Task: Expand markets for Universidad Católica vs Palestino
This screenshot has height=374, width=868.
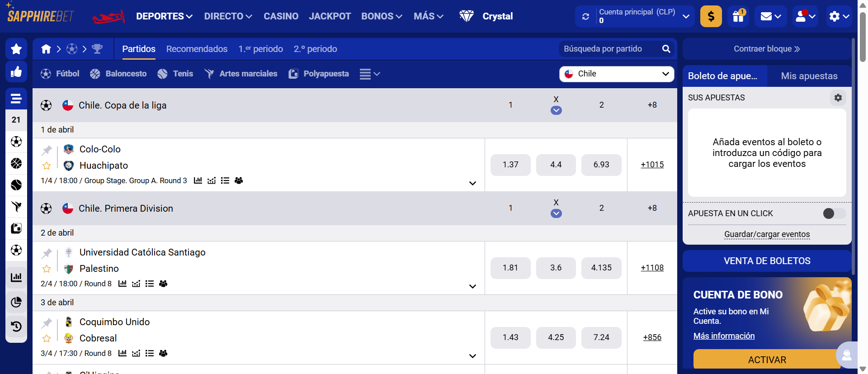Action: 473,286
